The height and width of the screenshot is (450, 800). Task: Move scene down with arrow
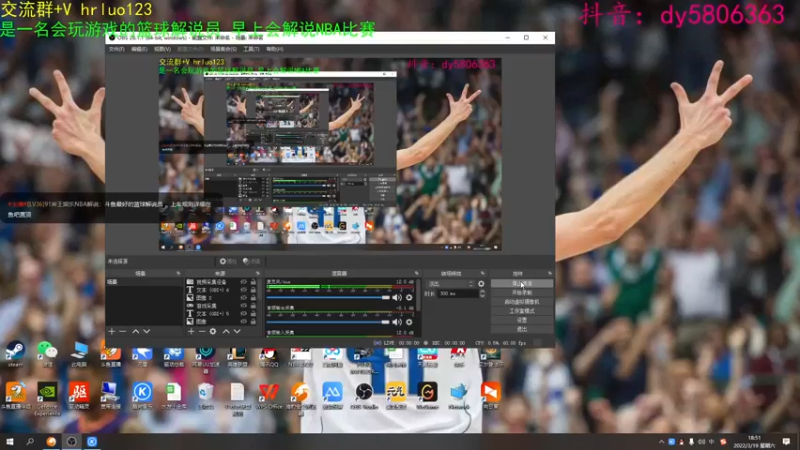tap(147, 332)
